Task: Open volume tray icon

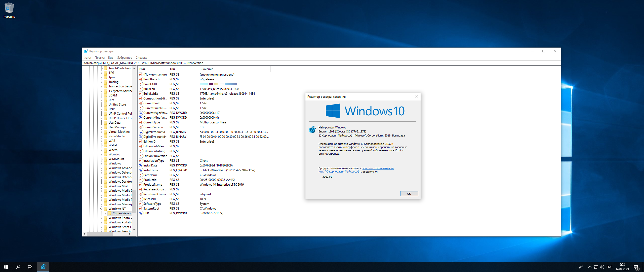Action: tap(602, 267)
